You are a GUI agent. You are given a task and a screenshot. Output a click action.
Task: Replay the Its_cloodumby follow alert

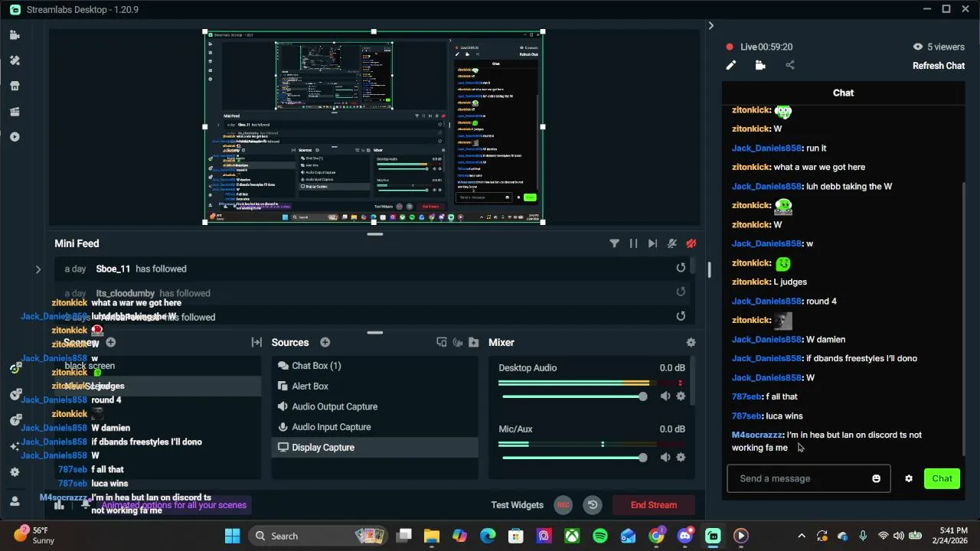(x=681, y=292)
